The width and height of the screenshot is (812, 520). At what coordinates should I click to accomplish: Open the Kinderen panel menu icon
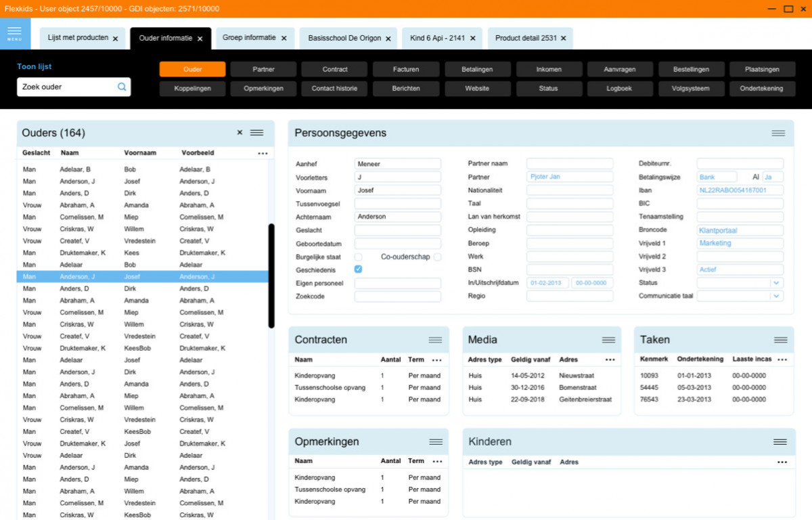point(781,442)
